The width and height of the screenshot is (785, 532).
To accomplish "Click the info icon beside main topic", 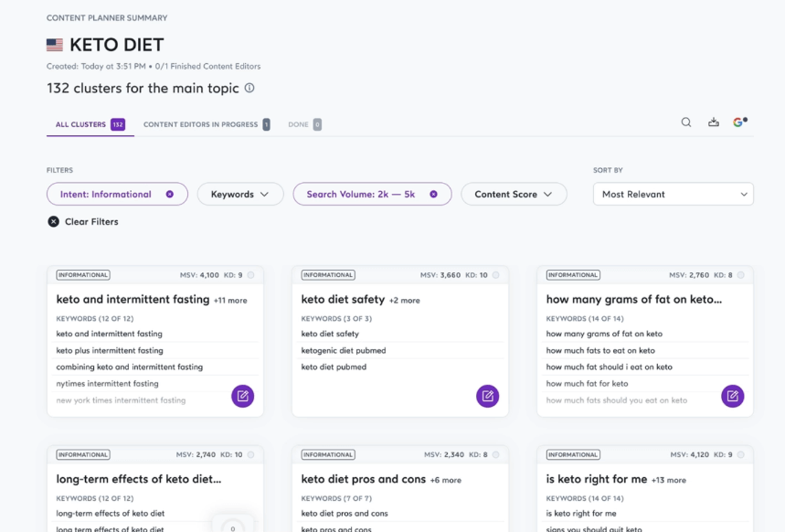I will pos(249,88).
